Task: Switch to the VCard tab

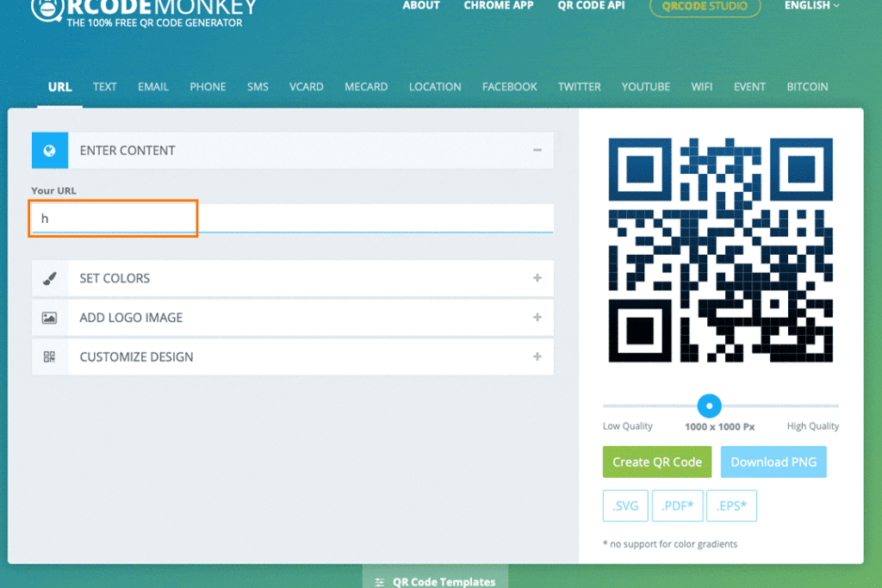Action: 306,87
